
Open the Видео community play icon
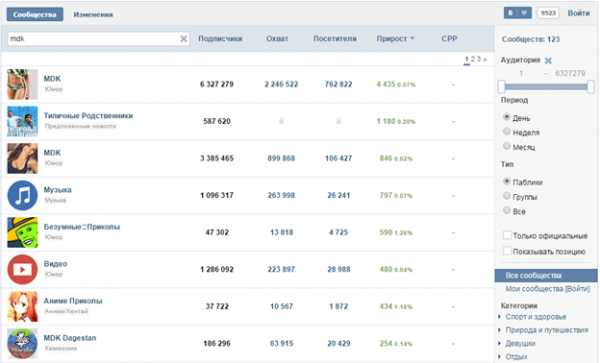22,270
